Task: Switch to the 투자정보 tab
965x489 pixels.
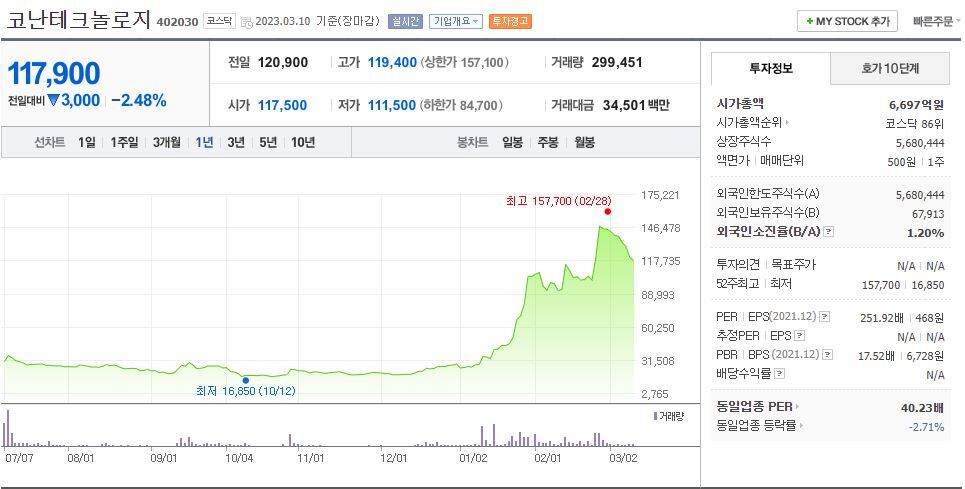Action: 771,68
